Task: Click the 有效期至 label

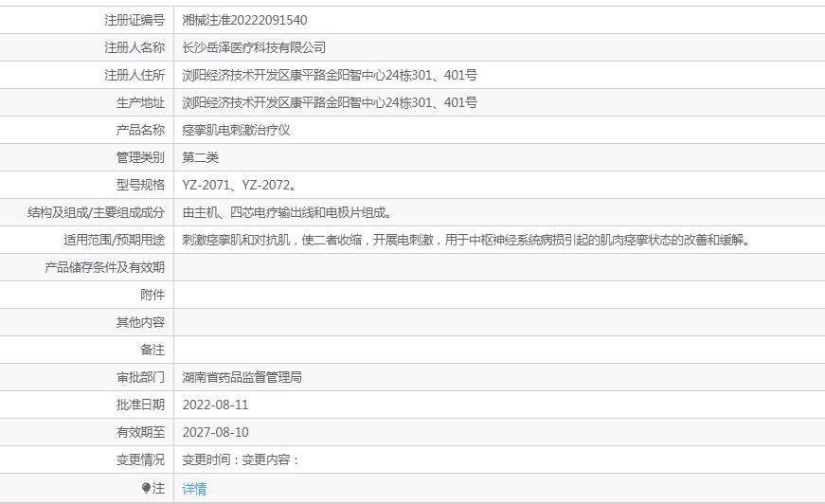Action: (x=140, y=432)
